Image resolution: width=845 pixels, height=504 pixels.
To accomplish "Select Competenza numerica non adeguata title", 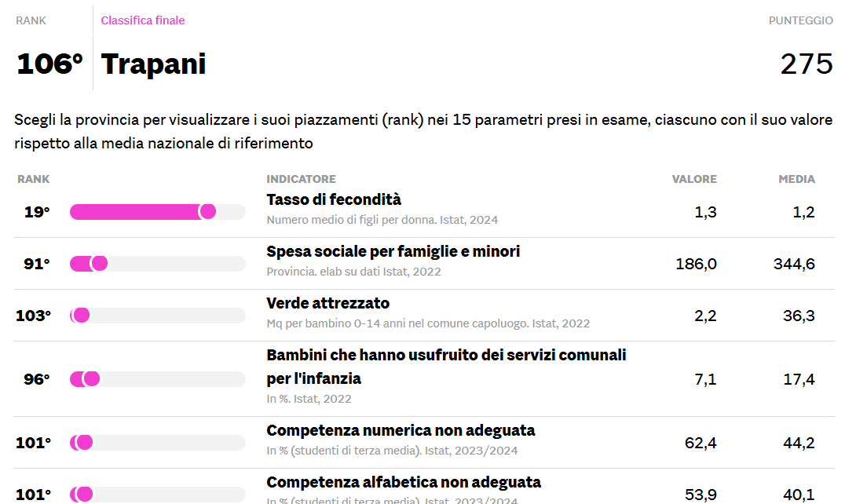I will 401,430.
